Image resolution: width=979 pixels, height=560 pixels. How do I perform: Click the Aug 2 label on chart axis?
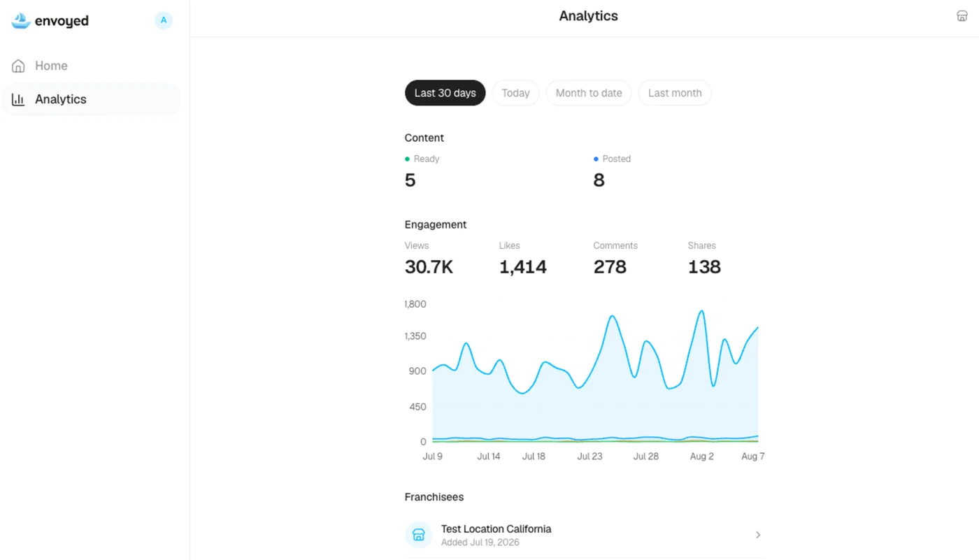[x=702, y=457]
